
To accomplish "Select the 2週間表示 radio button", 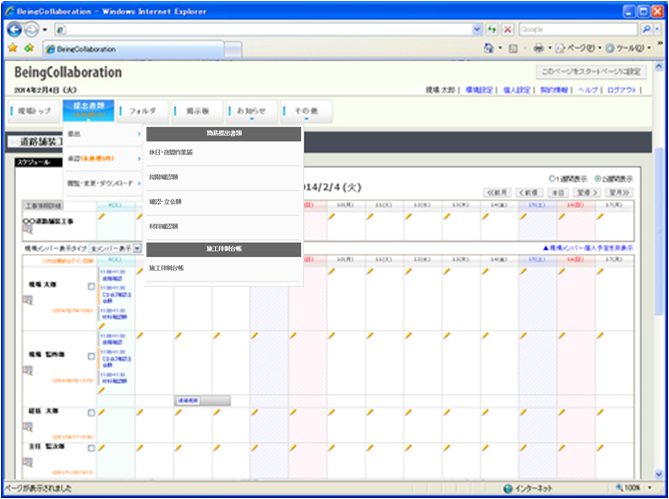I will pos(597,178).
